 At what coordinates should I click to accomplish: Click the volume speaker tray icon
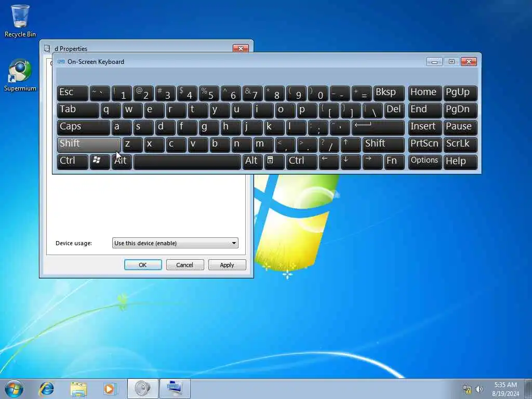click(x=479, y=389)
